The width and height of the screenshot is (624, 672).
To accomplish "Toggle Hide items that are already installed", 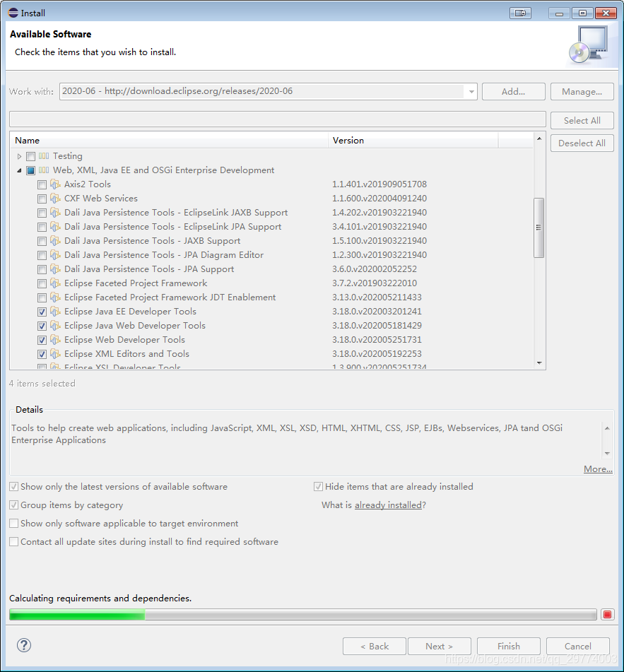I will point(318,487).
